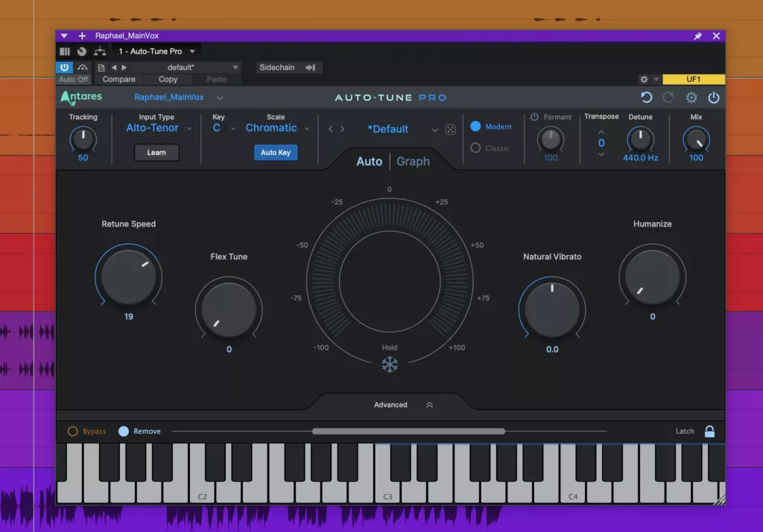This screenshot has height=532, width=763.
Task: Click the snowflake Hold pitch icon
Action: (390, 364)
